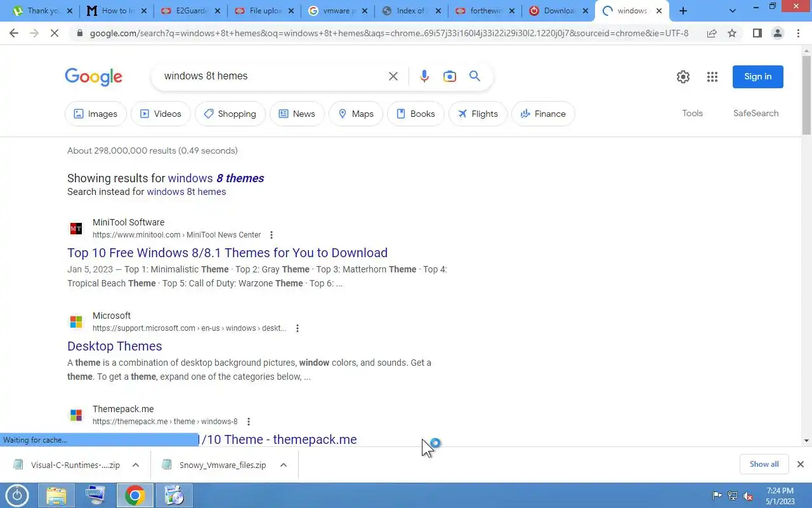The image size is (812, 508).
Task: Open More options for Themepack.me result
Action: coord(248,422)
